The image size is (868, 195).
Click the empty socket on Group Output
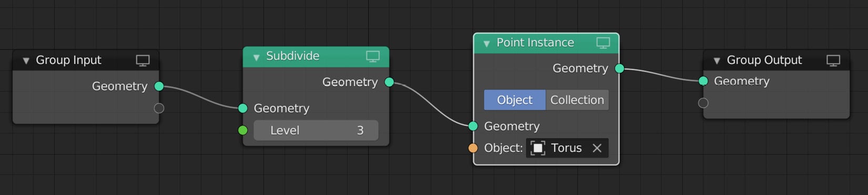click(703, 103)
